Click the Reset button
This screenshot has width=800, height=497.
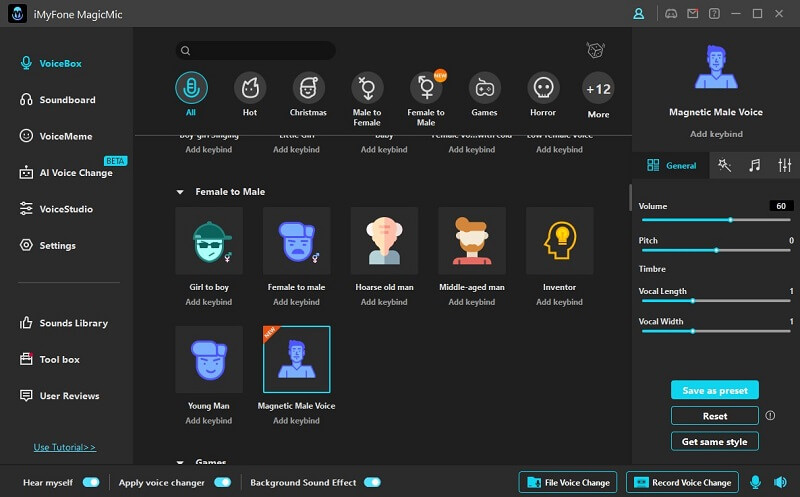pyautogui.click(x=715, y=416)
